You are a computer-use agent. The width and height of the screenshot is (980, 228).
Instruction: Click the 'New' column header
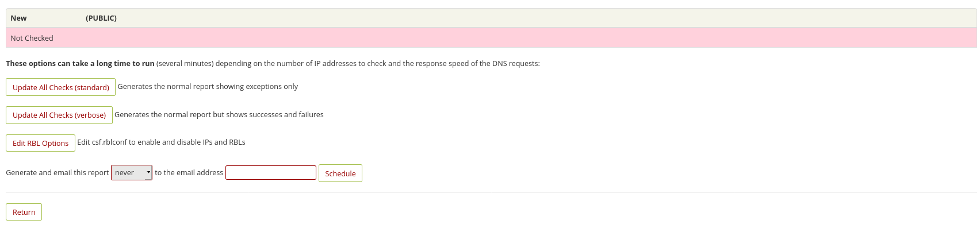pyautogui.click(x=18, y=18)
